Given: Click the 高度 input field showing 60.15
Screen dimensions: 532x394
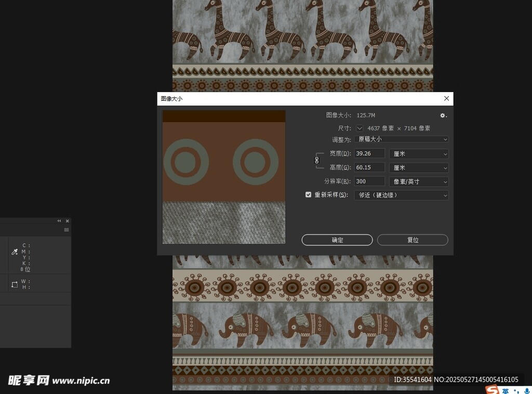Looking at the screenshot, I should click(369, 167).
